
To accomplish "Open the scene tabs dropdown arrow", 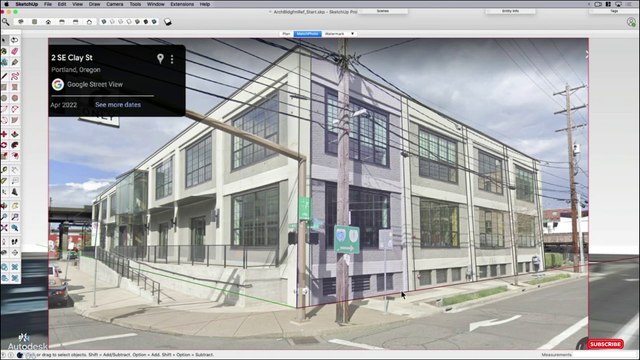I will coord(352,34).
